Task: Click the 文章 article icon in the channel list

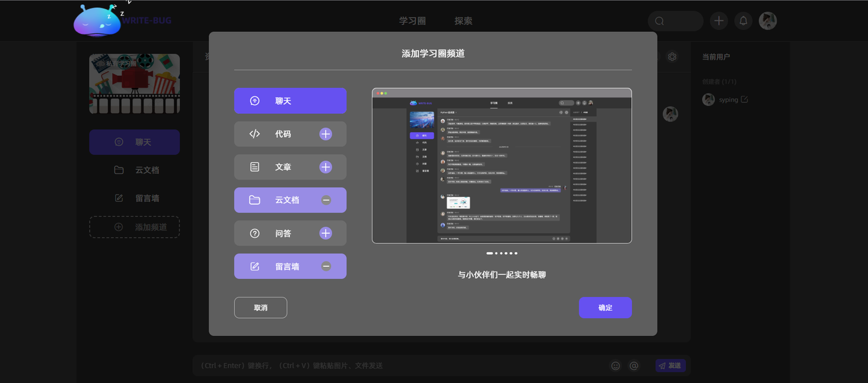Action: click(254, 167)
